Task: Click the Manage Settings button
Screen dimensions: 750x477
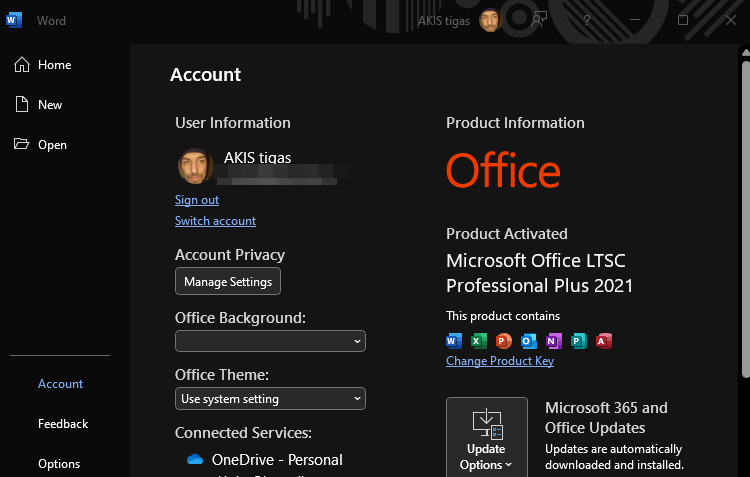Action: 228,281
